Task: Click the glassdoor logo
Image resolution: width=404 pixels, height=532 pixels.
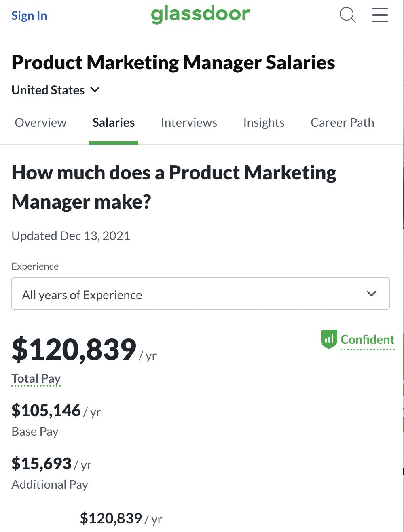Action: click(x=201, y=15)
